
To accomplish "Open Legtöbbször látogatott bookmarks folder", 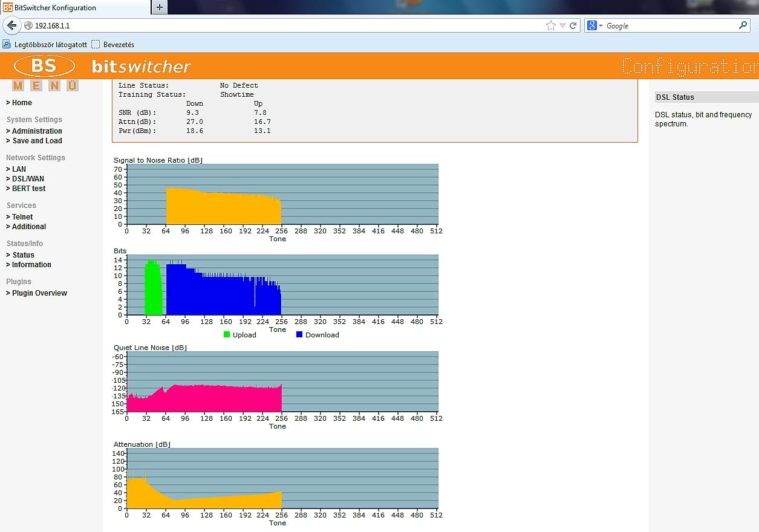I will 45,44.
